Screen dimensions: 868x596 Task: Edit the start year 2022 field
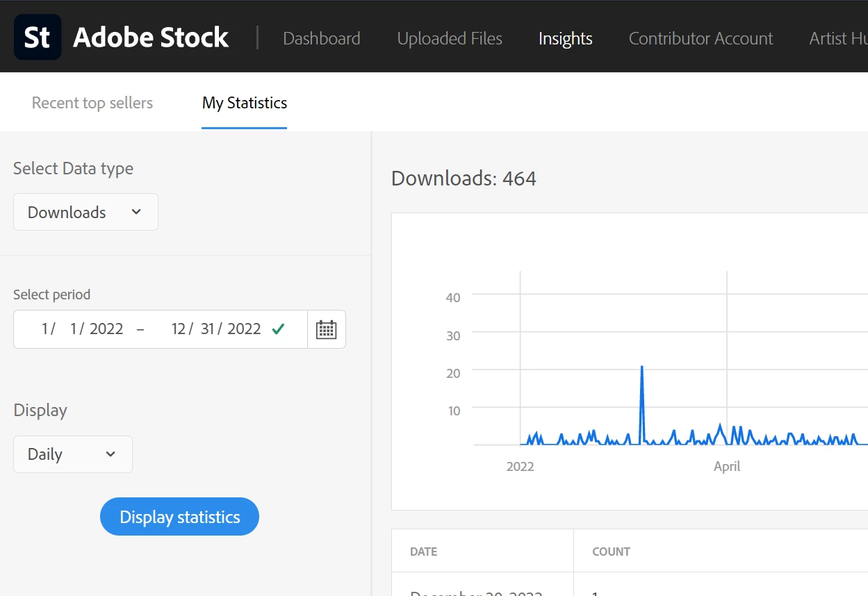tap(106, 329)
